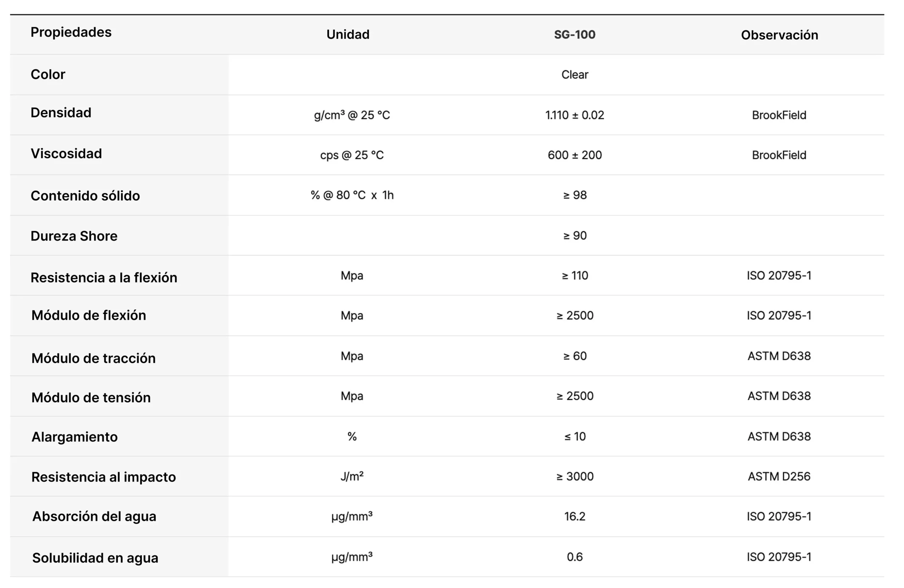
Task: Select the Densidad row label
Action: tap(61, 113)
